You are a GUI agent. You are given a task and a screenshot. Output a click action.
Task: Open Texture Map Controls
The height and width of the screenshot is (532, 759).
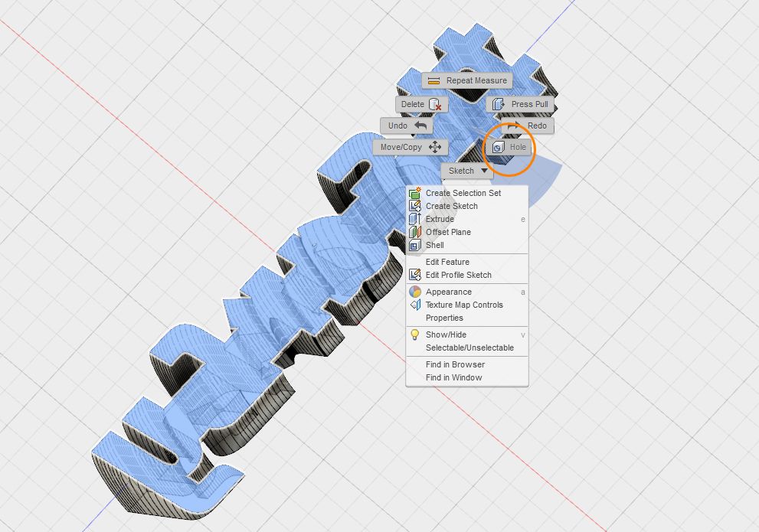point(464,305)
